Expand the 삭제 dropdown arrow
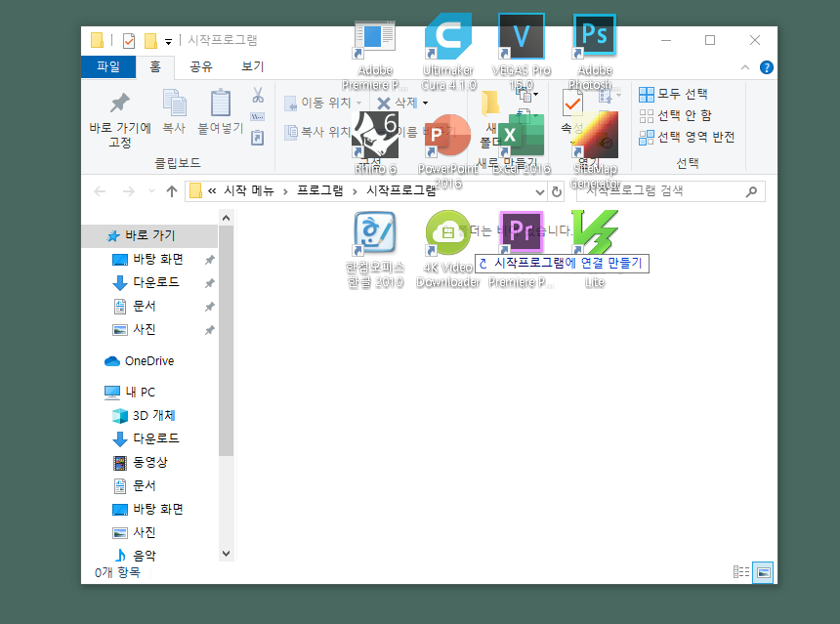Image resolution: width=840 pixels, height=624 pixels. pyautogui.click(x=425, y=103)
